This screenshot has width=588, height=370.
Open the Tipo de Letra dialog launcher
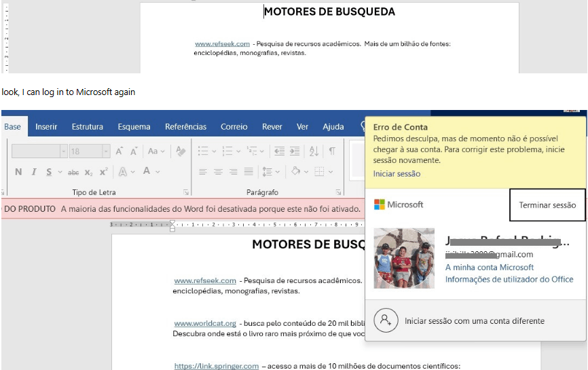(x=186, y=192)
